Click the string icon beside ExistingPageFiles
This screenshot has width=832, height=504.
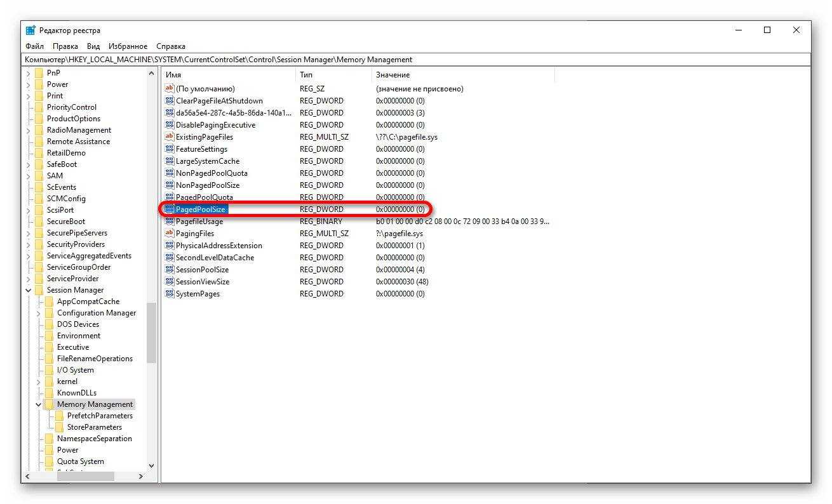pos(169,137)
